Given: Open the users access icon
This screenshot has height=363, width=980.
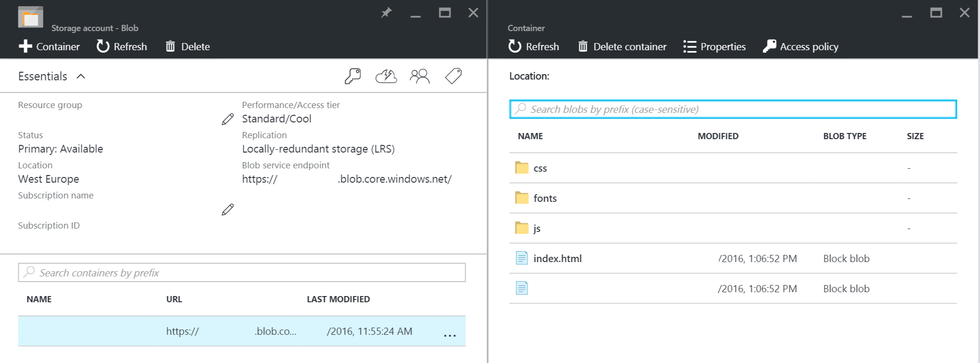Looking at the screenshot, I should [419, 76].
